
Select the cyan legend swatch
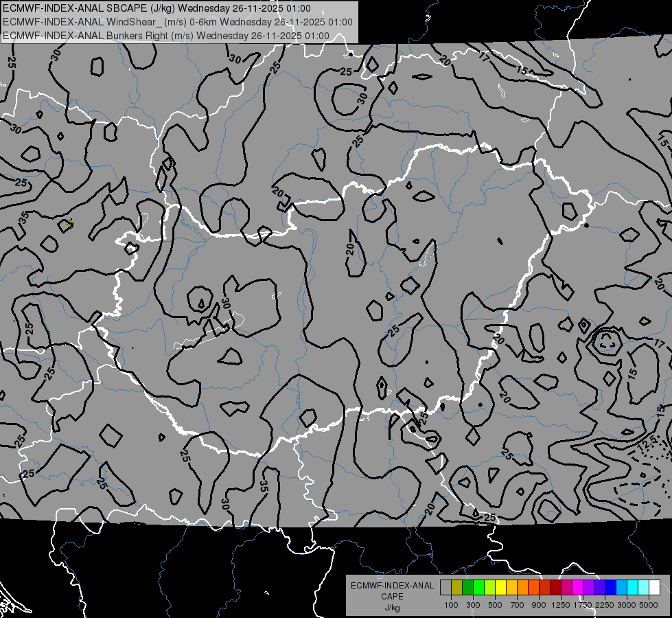coord(633,587)
